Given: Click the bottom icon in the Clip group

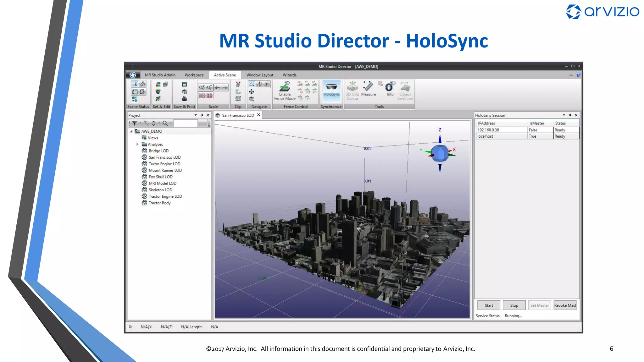Looking at the screenshot, I should point(238,99).
